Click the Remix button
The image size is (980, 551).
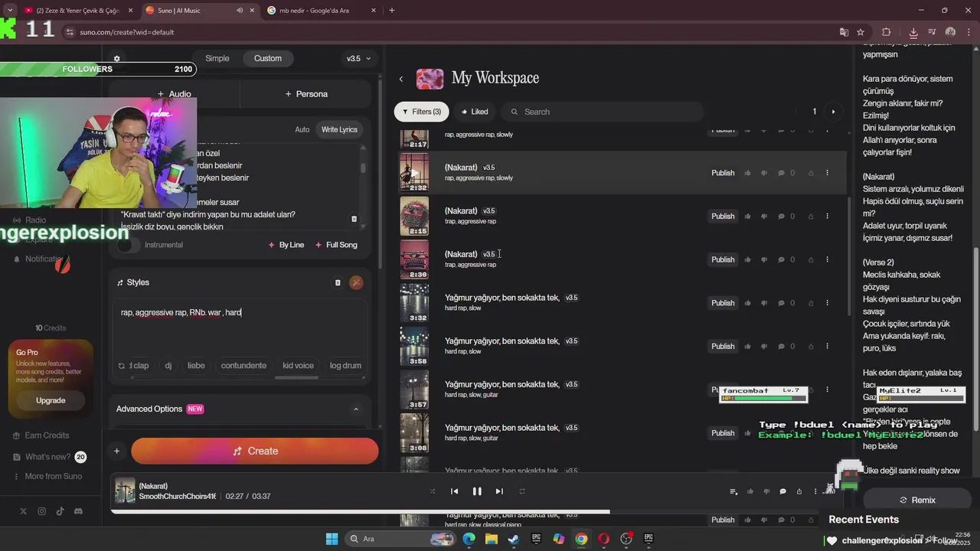point(917,500)
